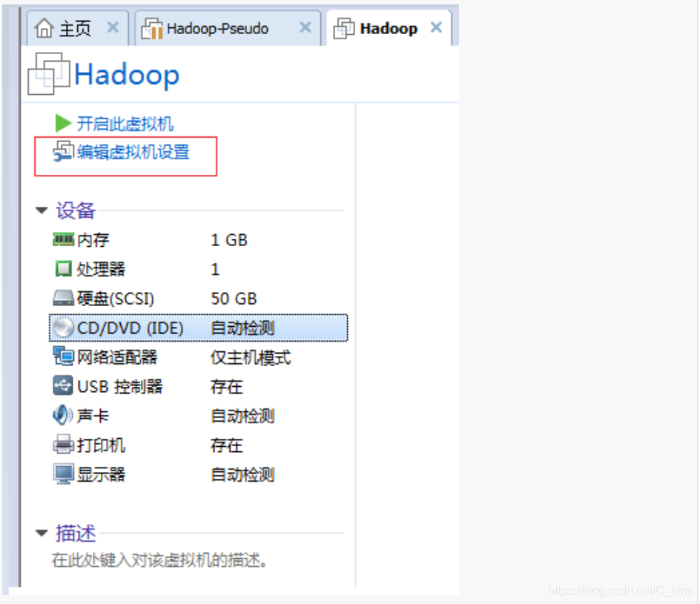Click the Hadoop VM title text
The width and height of the screenshot is (700, 604).
click(x=127, y=75)
